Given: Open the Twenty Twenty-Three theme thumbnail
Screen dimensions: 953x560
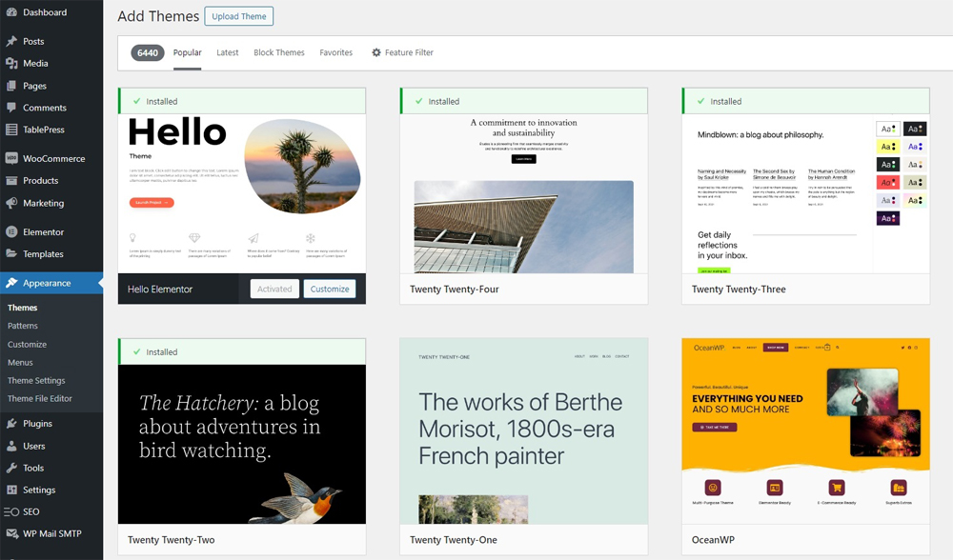Looking at the screenshot, I should [x=806, y=193].
